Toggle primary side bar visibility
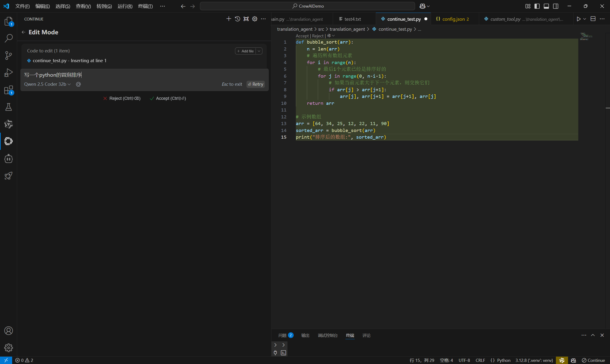Viewport: 610px width, 364px height. pyautogui.click(x=537, y=6)
